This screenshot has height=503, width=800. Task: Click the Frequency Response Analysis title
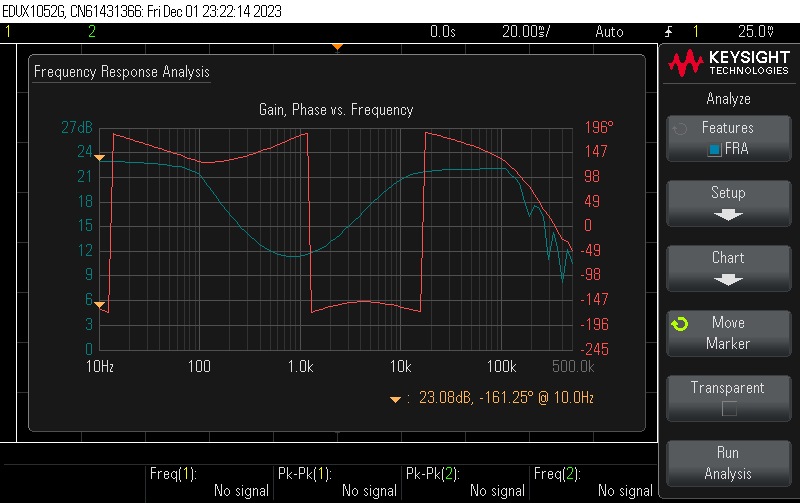121,72
